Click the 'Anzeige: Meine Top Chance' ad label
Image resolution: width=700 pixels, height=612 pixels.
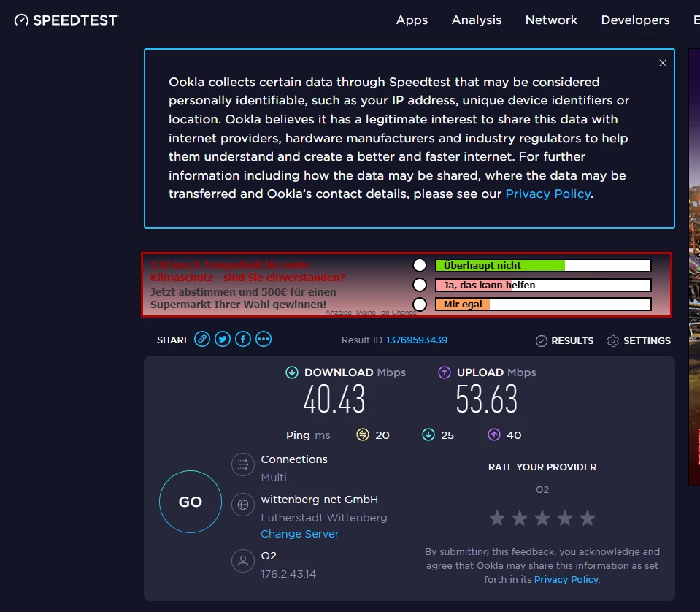371,313
